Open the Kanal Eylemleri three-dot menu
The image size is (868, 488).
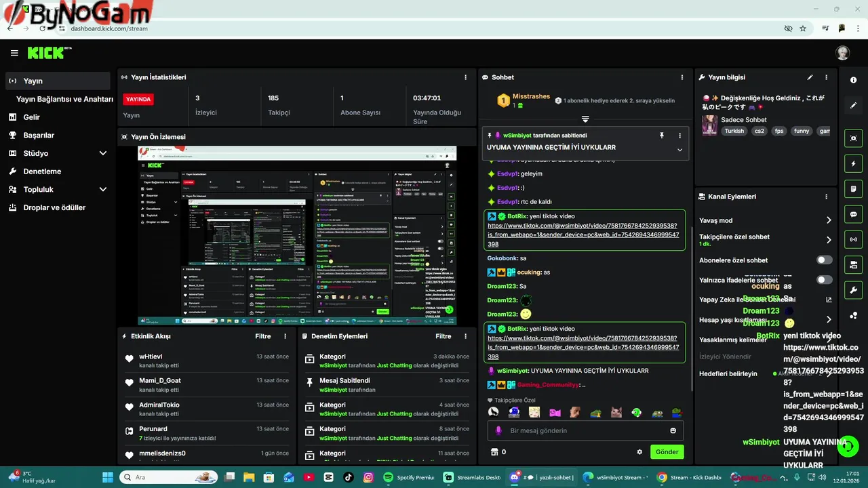pos(826,197)
